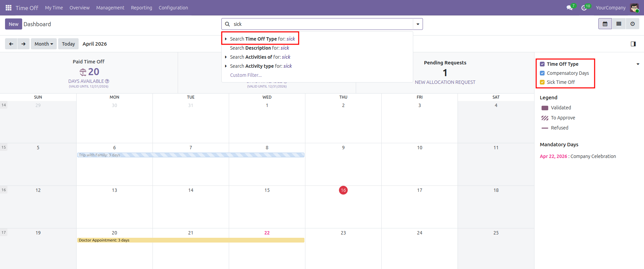Open the New Allocation Request link
The image size is (644, 269).
click(445, 82)
